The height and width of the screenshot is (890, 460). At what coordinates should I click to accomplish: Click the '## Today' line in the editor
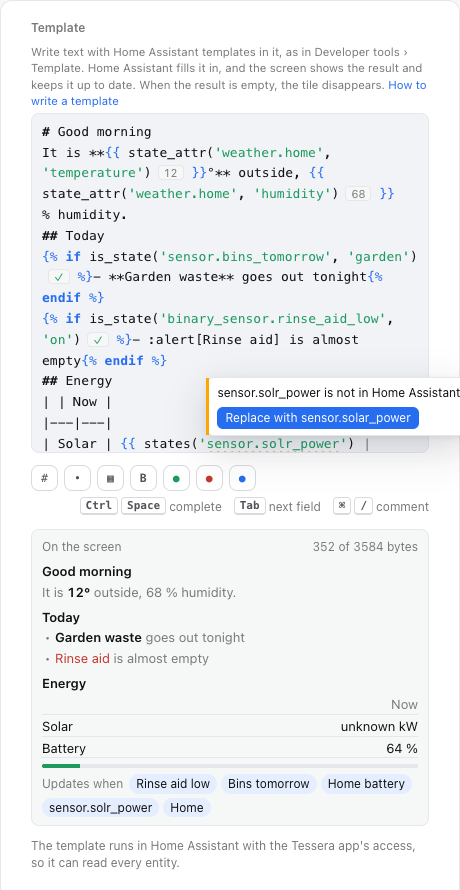pyautogui.click(x=73, y=235)
